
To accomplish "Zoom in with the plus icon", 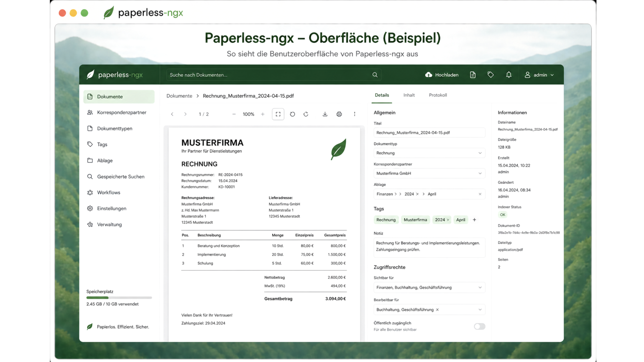I will tap(263, 114).
